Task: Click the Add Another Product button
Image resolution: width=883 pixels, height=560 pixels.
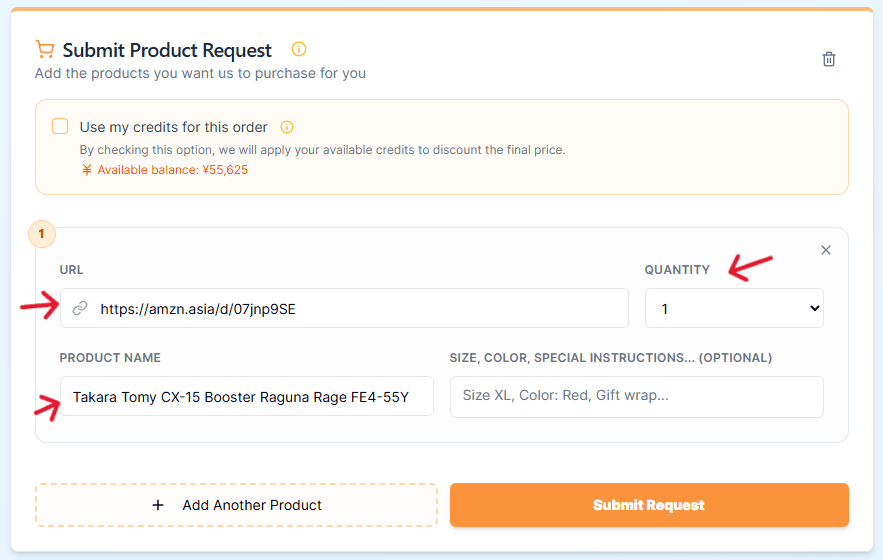Action: click(x=237, y=505)
